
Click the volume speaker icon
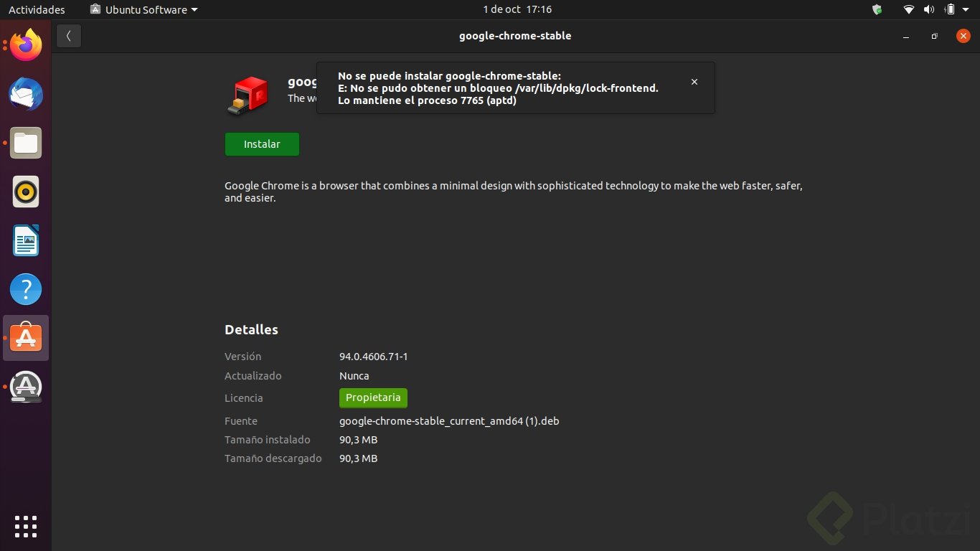point(929,9)
